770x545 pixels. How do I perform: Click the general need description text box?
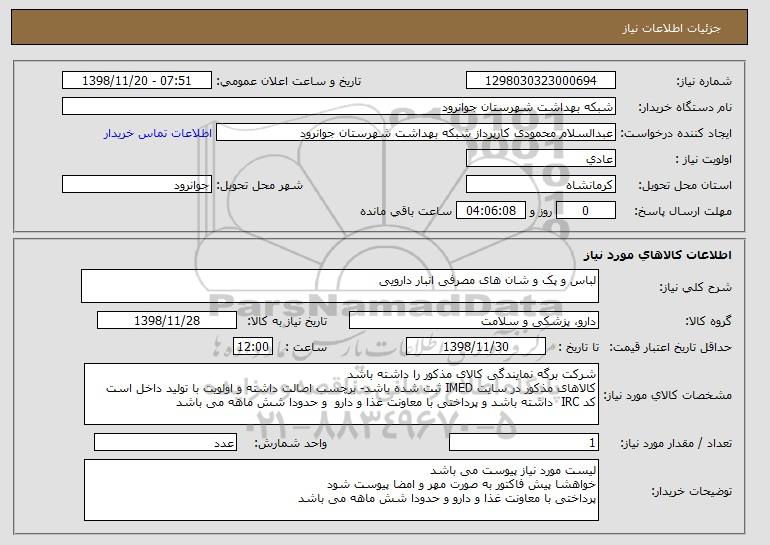tap(340, 286)
